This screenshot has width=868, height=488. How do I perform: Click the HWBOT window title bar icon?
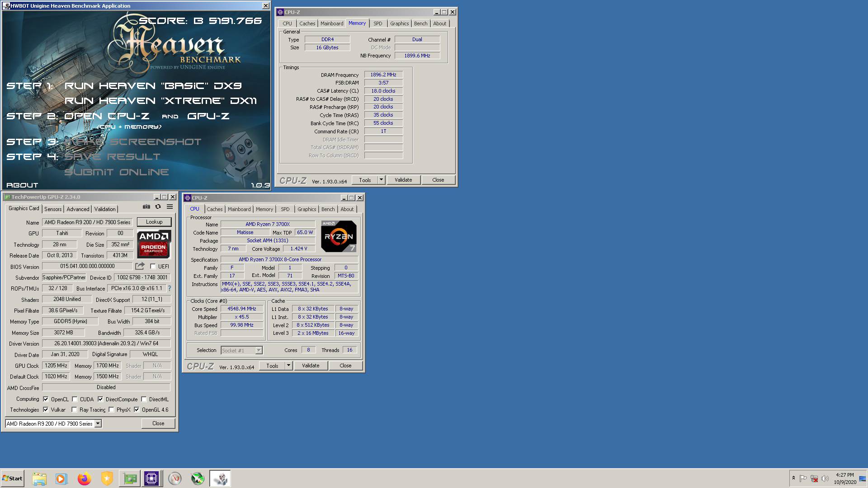point(6,6)
